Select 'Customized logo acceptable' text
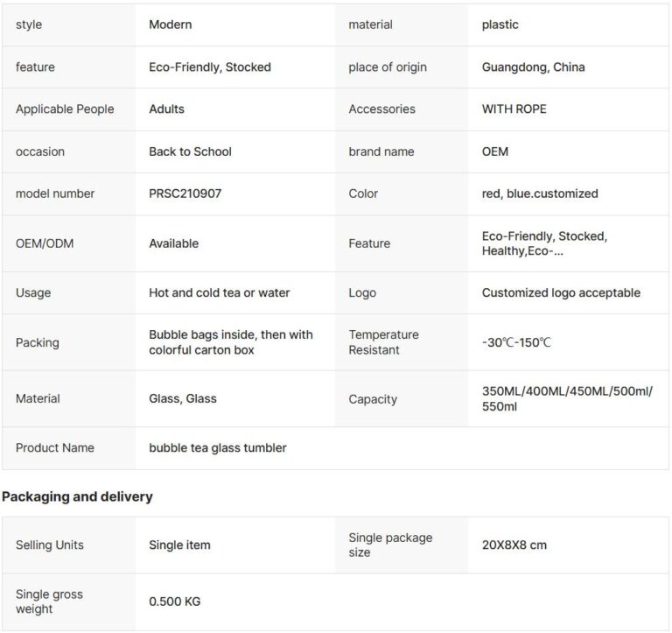 click(x=561, y=292)
